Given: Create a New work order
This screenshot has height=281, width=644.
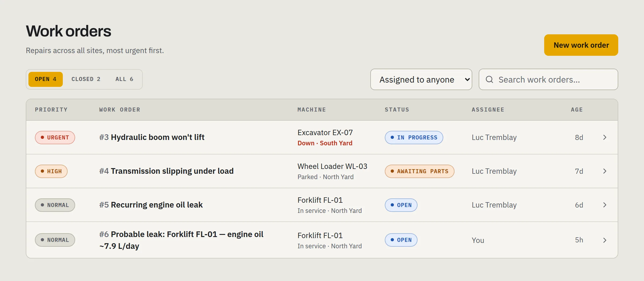Looking at the screenshot, I should (x=581, y=45).
